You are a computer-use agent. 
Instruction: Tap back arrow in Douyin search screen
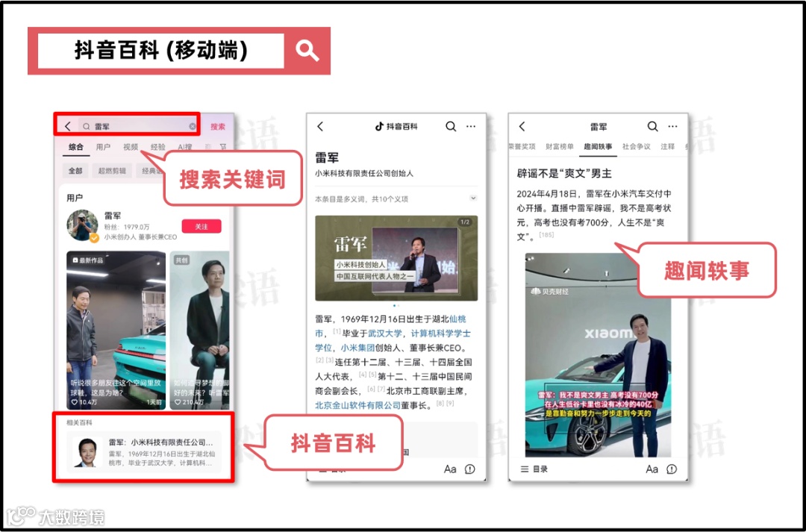pos(68,126)
